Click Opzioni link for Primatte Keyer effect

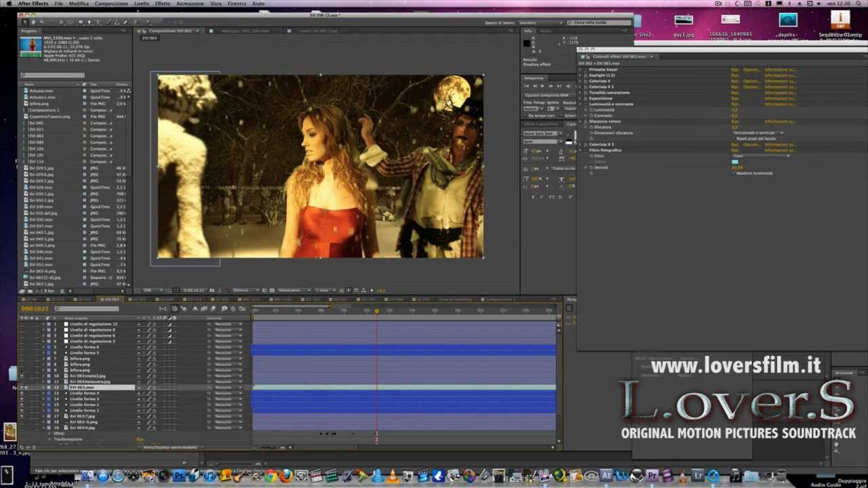pyautogui.click(x=751, y=70)
